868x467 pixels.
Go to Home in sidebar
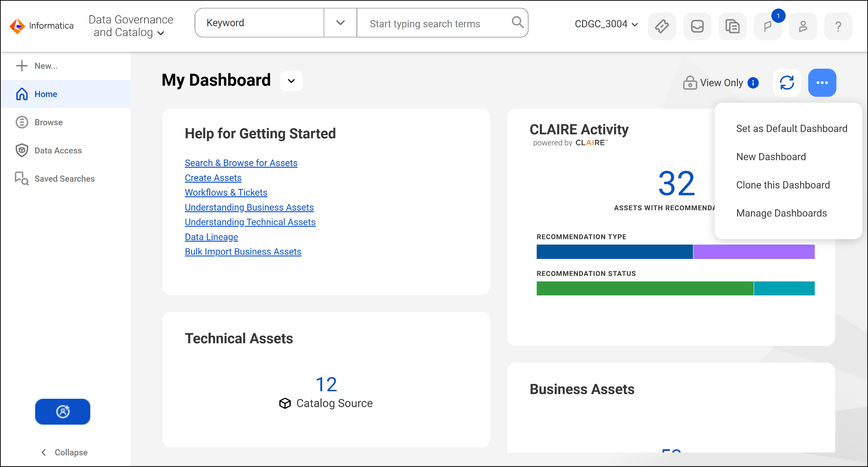tap(66, 94)
